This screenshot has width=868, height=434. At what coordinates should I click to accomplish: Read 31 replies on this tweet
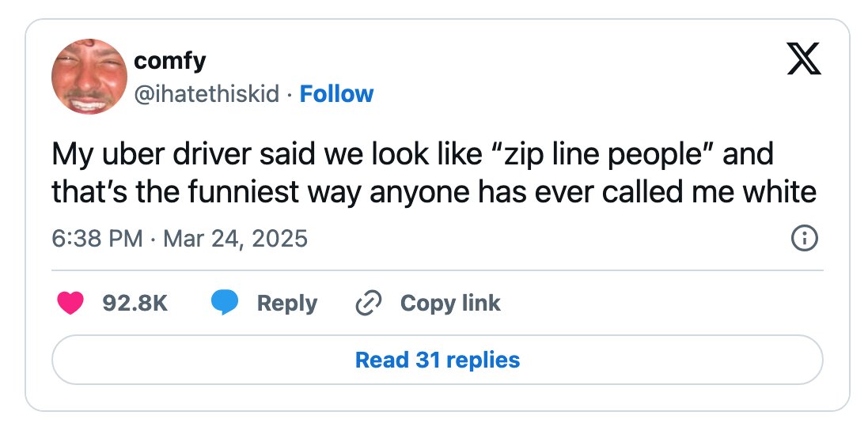(x=438, y=360)
